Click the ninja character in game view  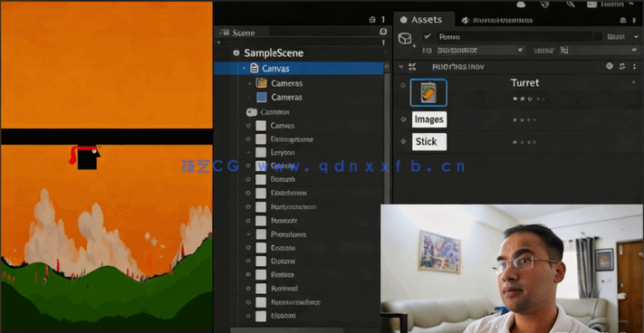[85, 157]
